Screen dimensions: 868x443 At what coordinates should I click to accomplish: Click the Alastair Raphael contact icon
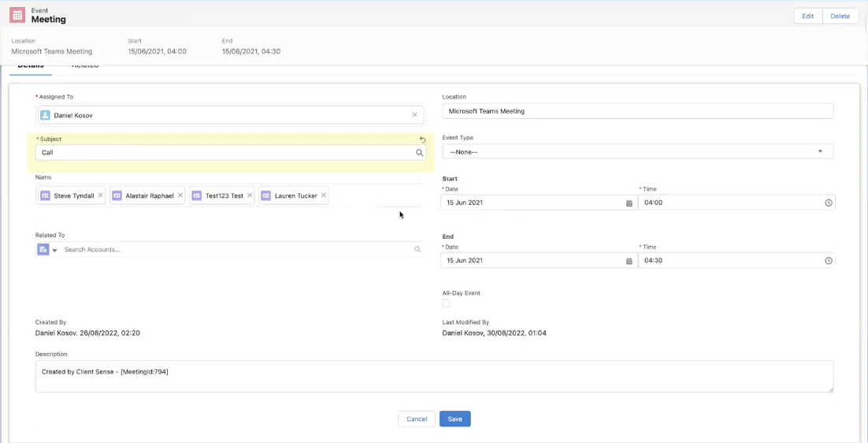(x=117, y=195)
